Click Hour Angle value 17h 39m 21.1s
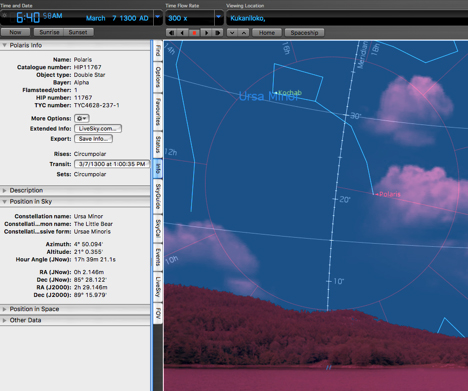Viewport: 468px width, 391px height. (x=95, y=259)
